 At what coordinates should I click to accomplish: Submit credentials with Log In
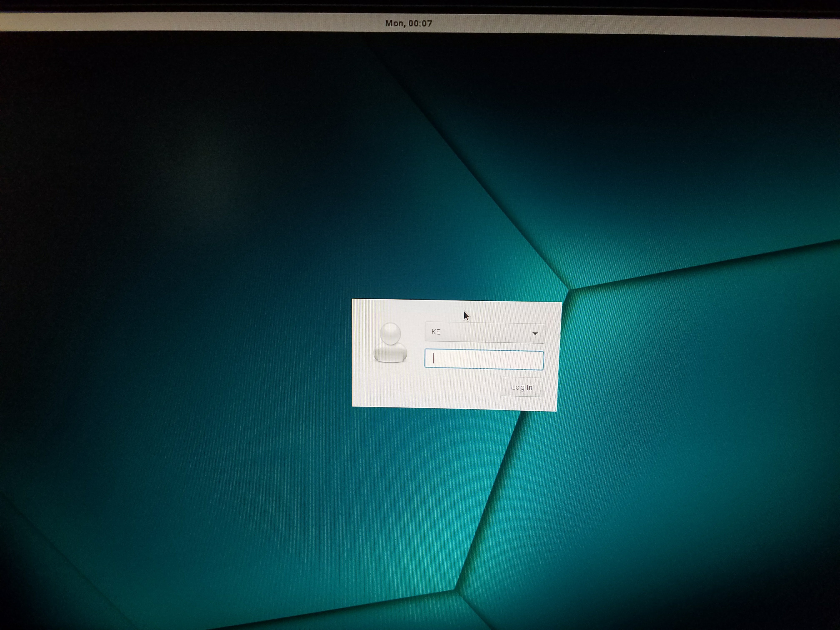521,387
